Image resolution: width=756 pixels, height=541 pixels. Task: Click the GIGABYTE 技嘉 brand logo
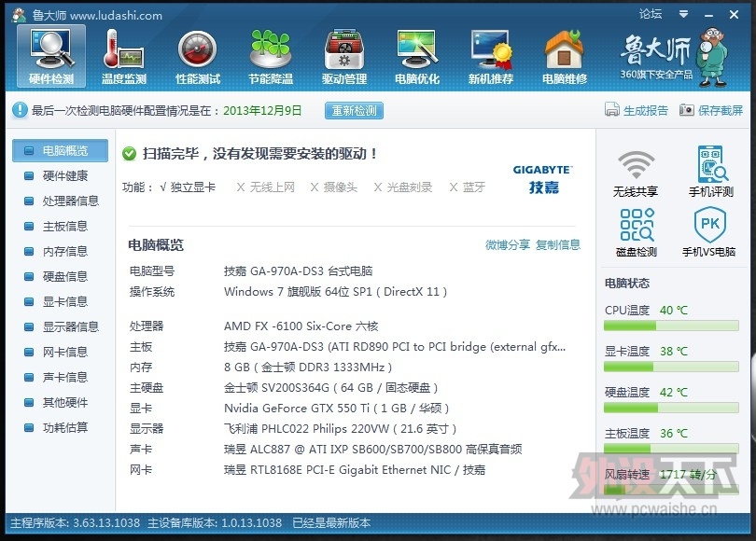pos(543,179)
